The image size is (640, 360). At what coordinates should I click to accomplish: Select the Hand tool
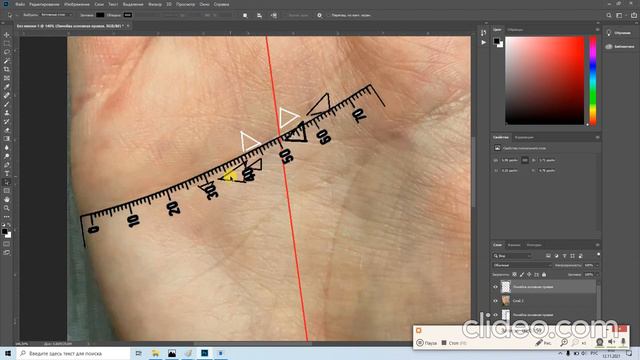[7, 200]
